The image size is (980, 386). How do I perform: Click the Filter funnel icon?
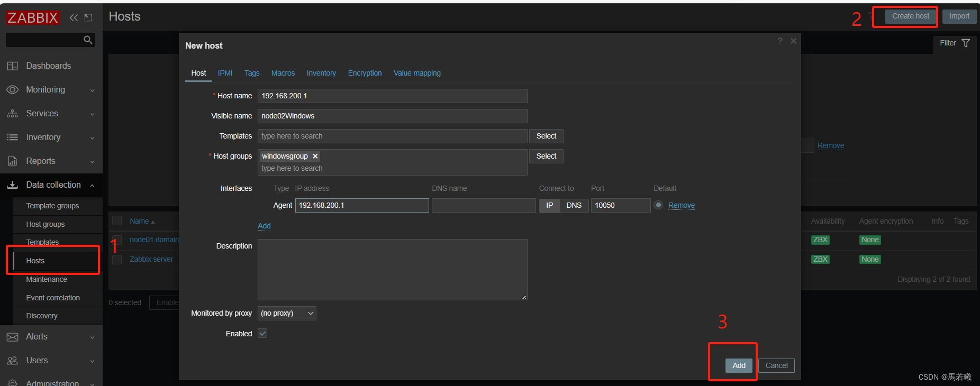(966, 43)
